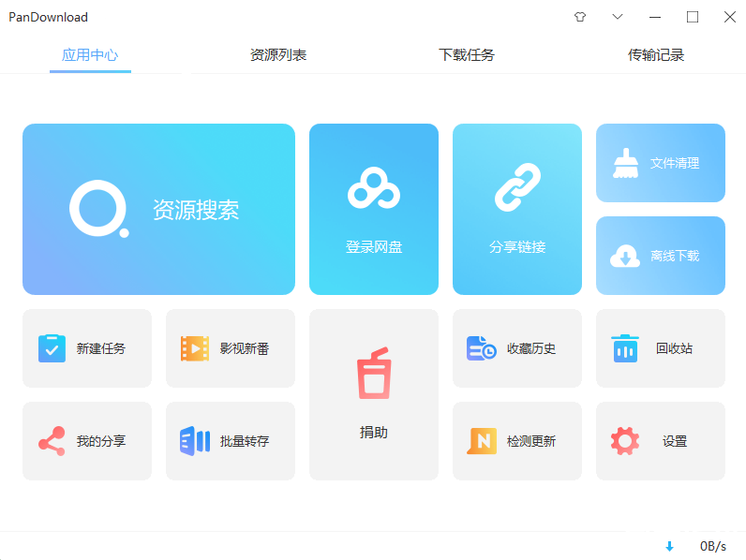Click the batch transfer blue icon
Screen dimensions: 746x560
point(195,441)
